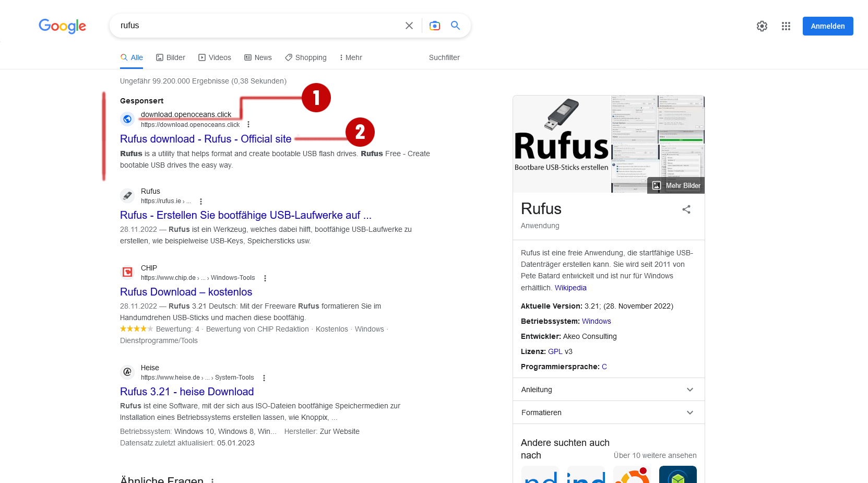
Task: Open the quick settings gear
Action: click(762, 26)
